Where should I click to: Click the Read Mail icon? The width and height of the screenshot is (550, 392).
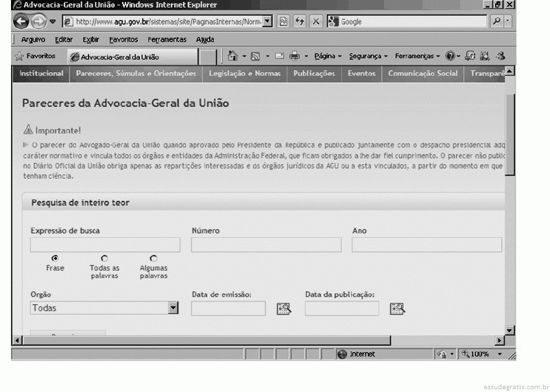[x=280, y=56]
